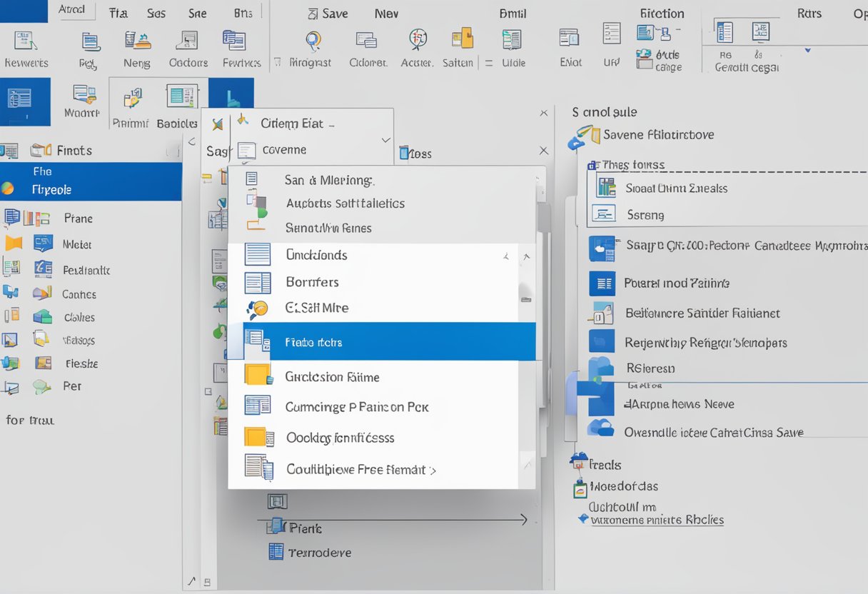Click the New command in the top toolbar
This screenshot has width=868, height=594.
tap(385, 12)
